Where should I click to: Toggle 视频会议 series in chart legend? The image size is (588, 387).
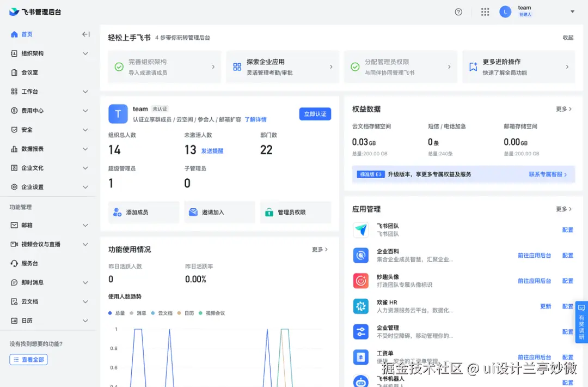point(212,313)
